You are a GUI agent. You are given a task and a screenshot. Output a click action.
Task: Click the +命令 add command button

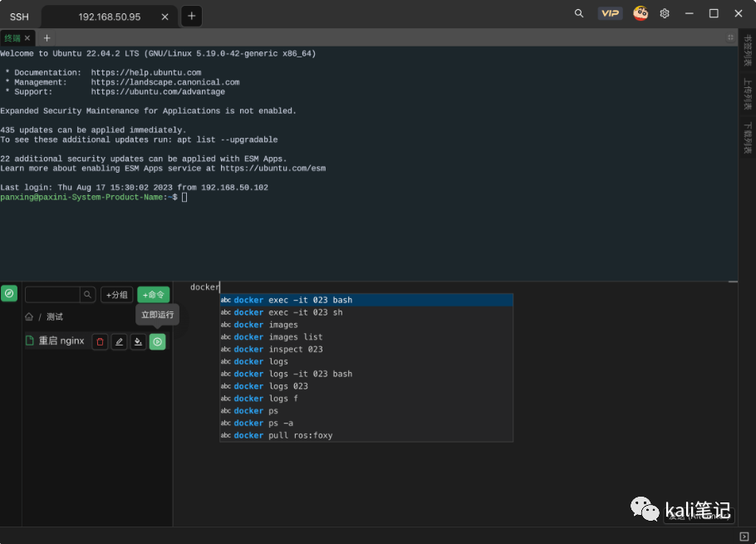154,294
